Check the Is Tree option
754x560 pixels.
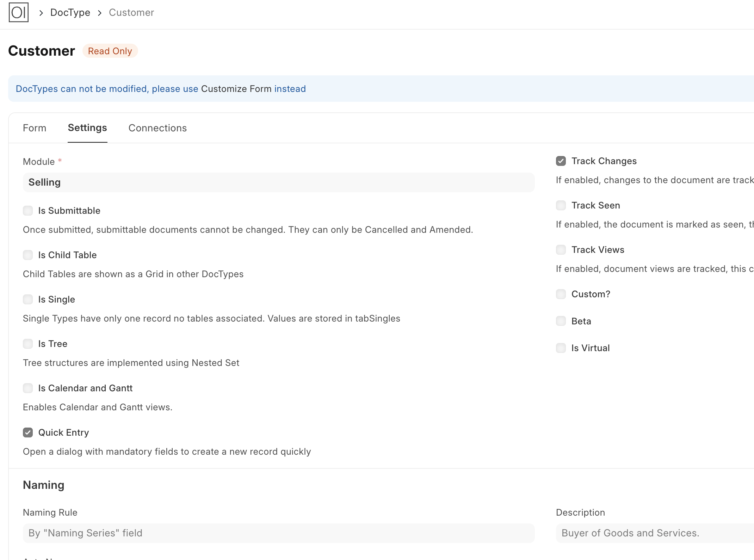pyautogui.click(x=28, y=344)
